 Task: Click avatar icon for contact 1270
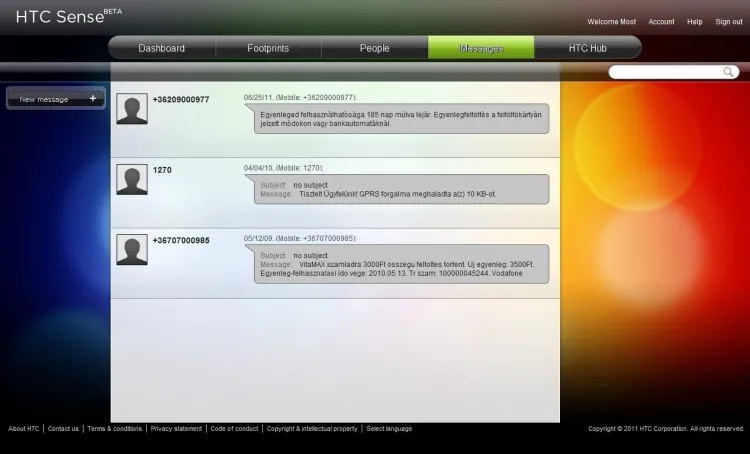tap(132, 179)
